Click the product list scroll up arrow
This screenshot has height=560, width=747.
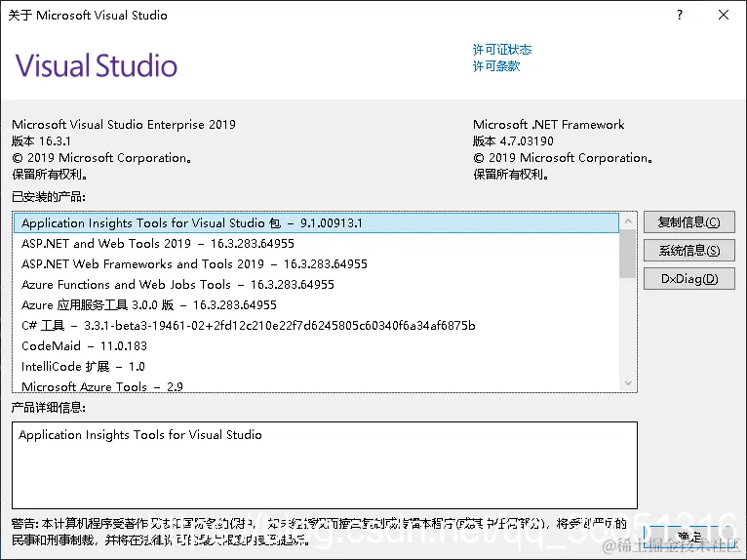(628, 221)
